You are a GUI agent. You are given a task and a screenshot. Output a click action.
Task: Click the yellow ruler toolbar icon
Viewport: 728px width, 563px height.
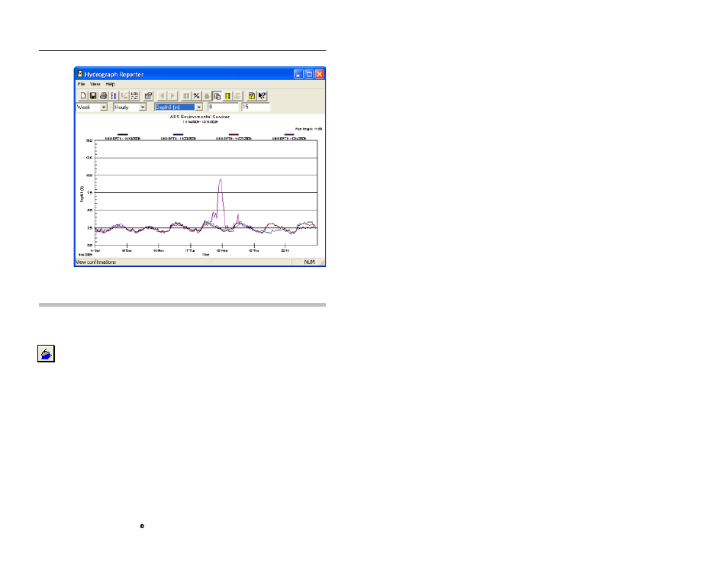click(x=227, y=96)
